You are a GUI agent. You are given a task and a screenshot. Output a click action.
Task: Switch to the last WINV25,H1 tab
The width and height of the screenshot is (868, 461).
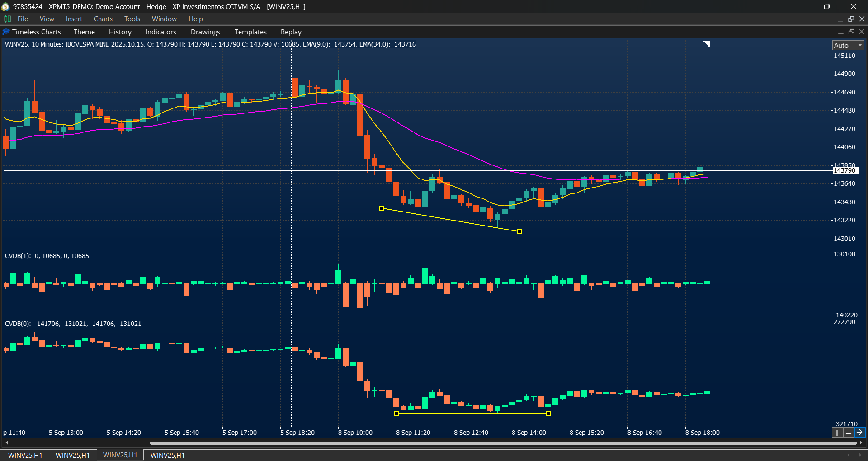click(167, 455)
